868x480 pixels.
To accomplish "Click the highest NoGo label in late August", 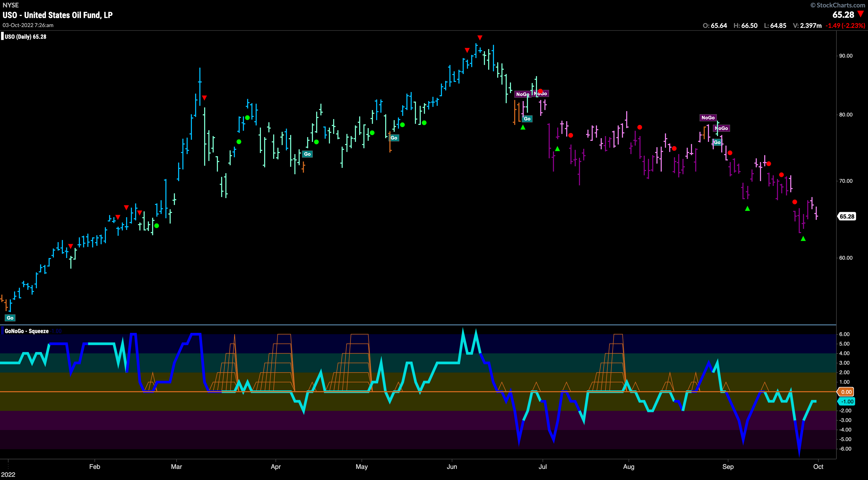I will point(708,117).
